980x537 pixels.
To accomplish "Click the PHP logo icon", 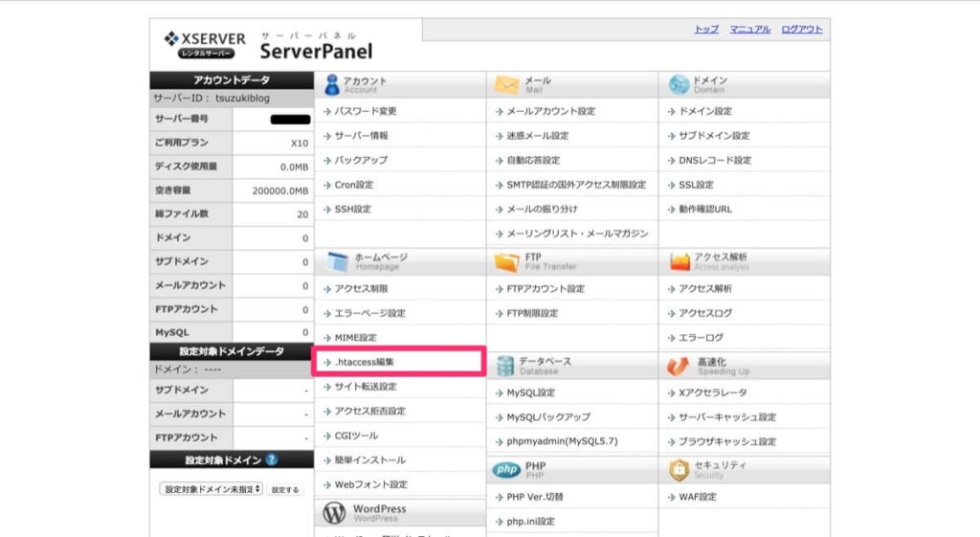I will (506, 469).
